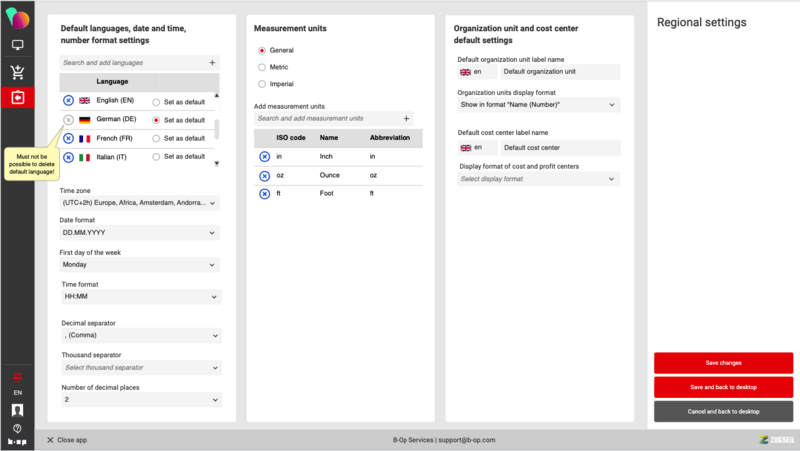Remove the Inch measurement unit

(x=264, y=156)
